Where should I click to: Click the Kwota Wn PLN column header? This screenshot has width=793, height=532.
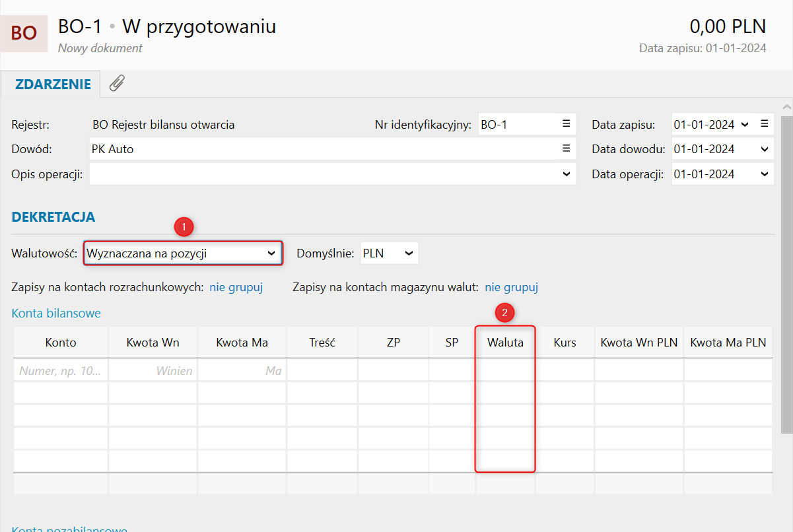tap(639, 343)
